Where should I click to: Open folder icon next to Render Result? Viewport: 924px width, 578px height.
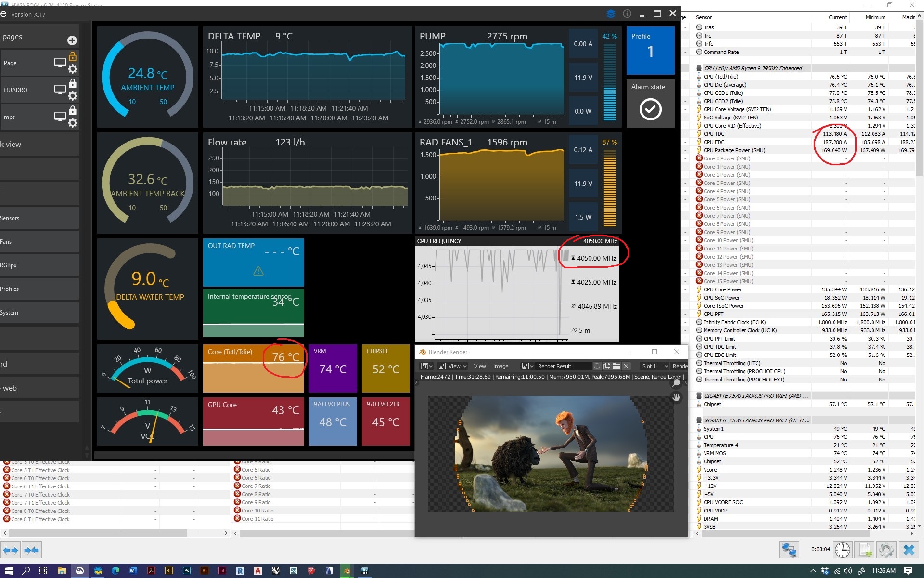click(616, 366)
